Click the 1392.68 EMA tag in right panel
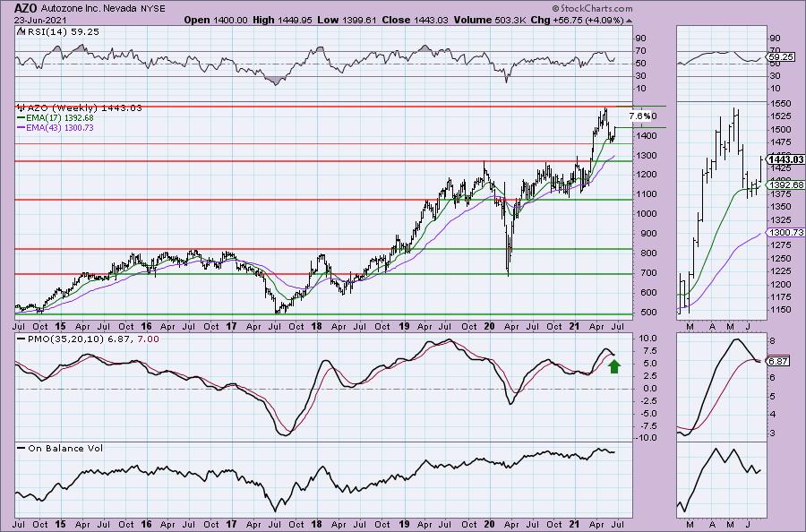 pyautogui.click(x=786, y=185)
